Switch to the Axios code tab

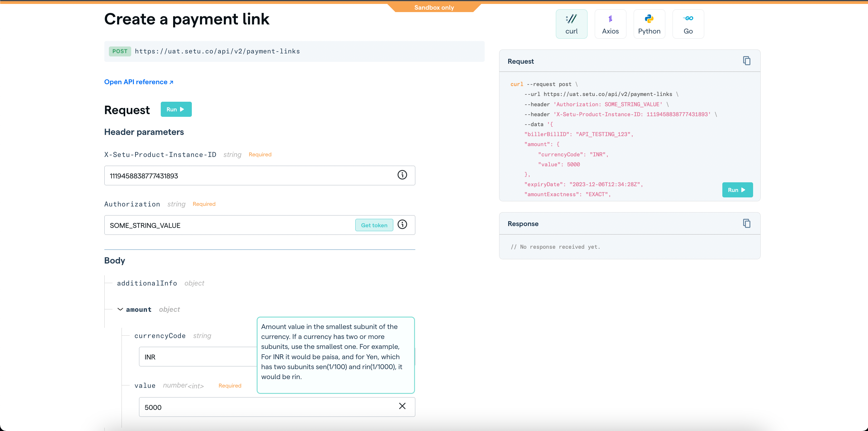coord(610,24)
